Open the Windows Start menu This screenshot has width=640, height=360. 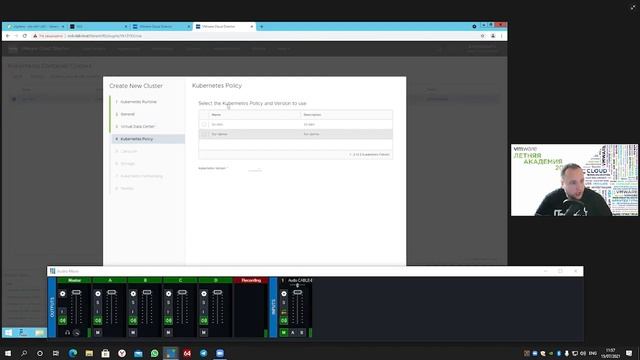pos(8,353)
